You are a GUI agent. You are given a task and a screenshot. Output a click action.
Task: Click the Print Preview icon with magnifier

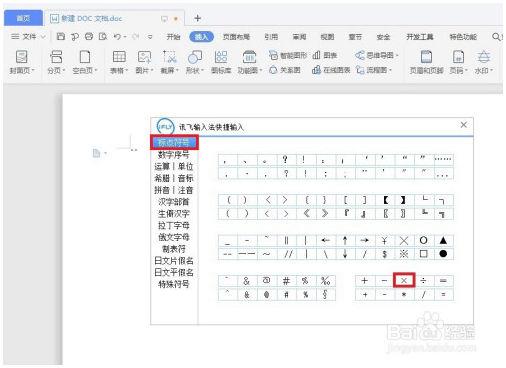pyautogui.click(x=103, y=36)
